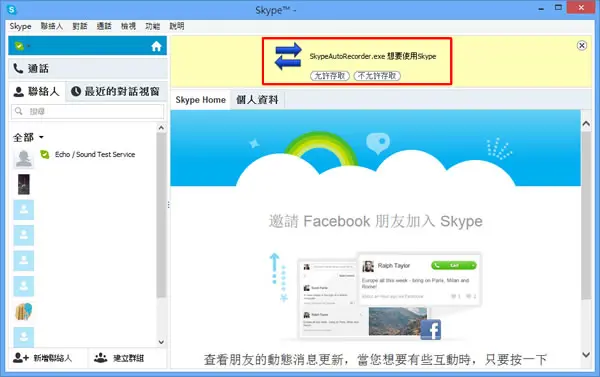
Task: Open the Skype menu
Action: coord(20,26)
